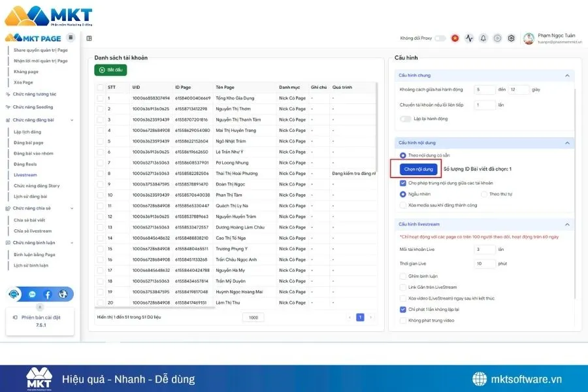Collapse the Chức năng đăng bài menu
Screen dimensions: 588x392
click(x=72, y=120)
